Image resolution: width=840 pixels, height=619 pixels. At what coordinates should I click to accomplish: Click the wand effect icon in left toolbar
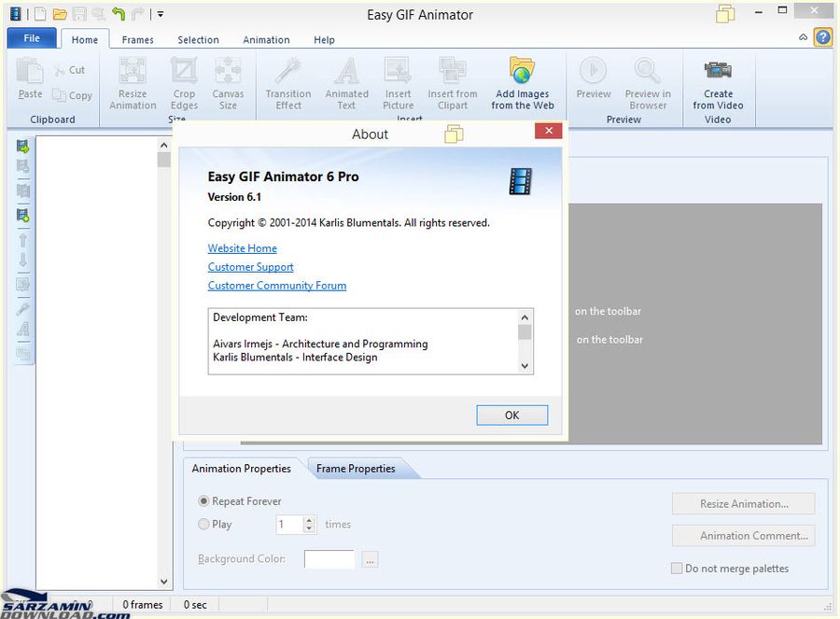coord(22,309)
